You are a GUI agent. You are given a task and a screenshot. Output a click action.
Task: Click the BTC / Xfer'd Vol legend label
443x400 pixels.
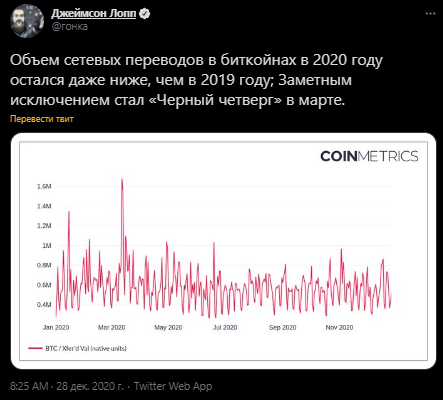click(86, 348)
